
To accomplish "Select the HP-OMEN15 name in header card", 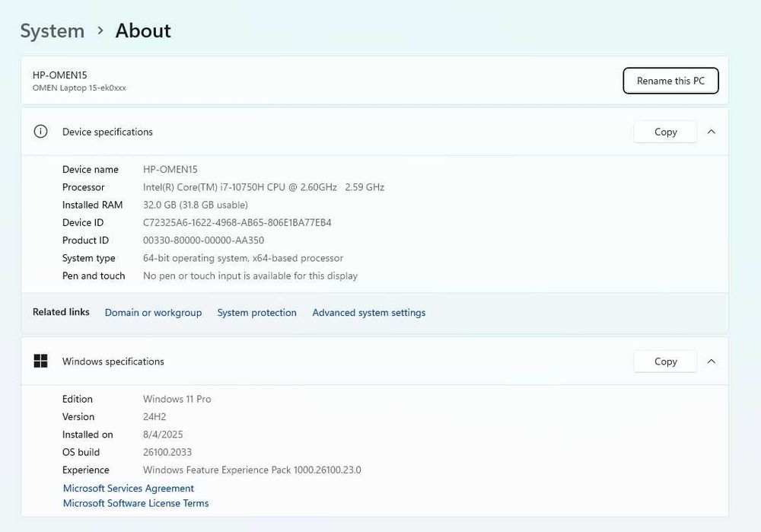I will point(59,75).
